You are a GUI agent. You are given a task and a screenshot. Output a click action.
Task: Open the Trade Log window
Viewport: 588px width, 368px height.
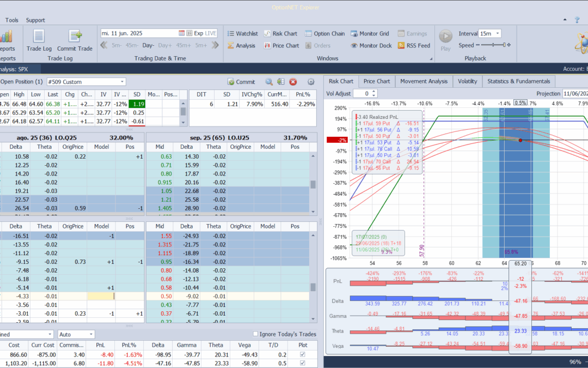point(39,40)
